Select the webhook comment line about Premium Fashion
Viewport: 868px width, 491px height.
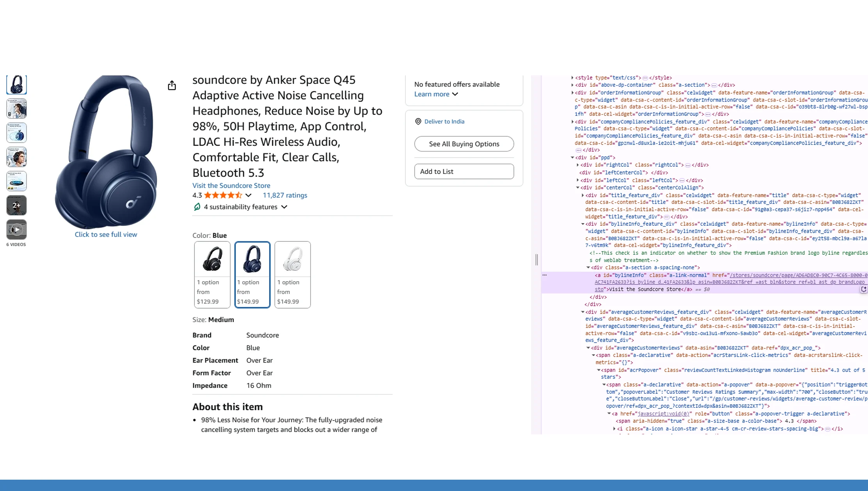pos(729,257)
